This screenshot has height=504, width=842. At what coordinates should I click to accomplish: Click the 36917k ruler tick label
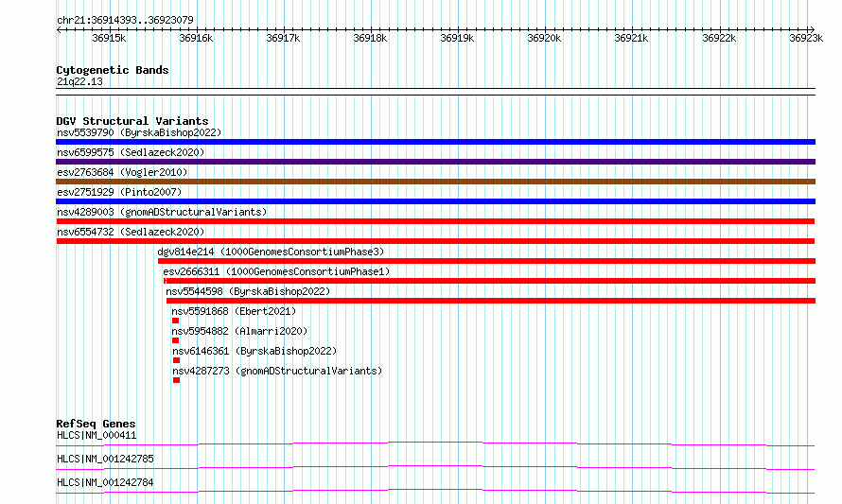tap(283, 38)
